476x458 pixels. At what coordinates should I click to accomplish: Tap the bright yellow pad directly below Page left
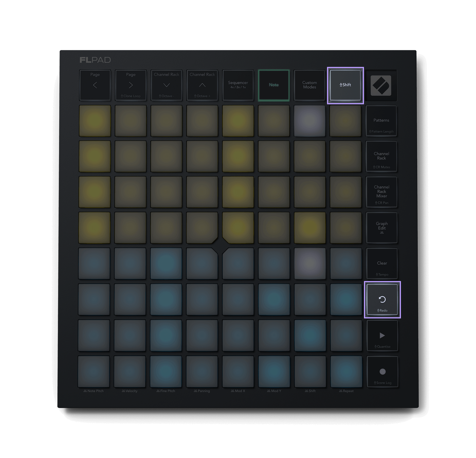tap(95, 121)
